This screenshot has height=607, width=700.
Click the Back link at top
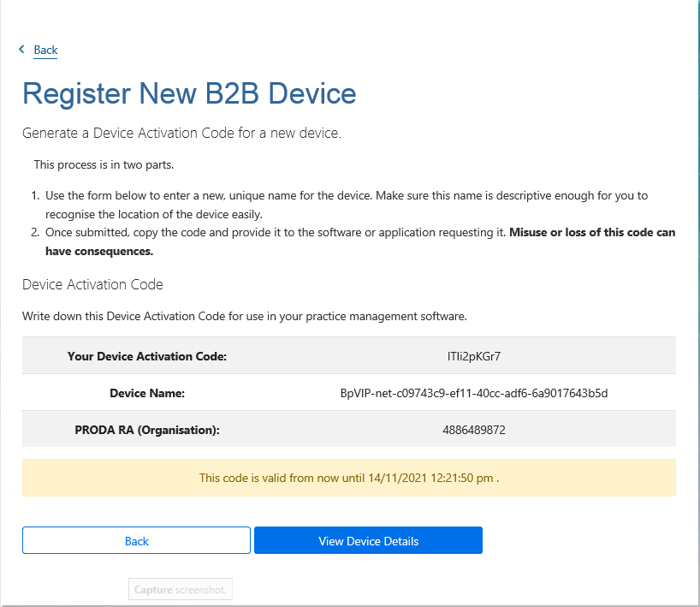click(45, 50)
